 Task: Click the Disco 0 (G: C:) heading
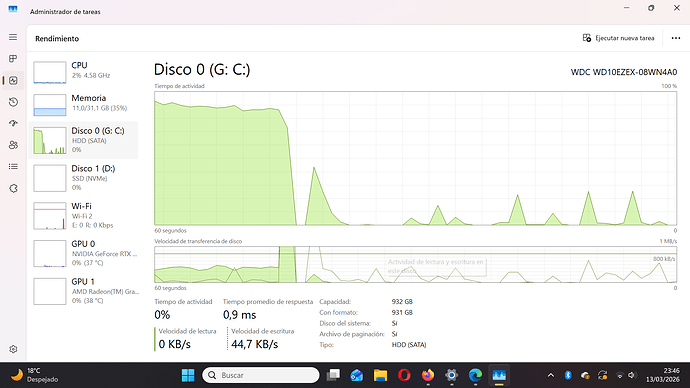(x=202, y=70)
